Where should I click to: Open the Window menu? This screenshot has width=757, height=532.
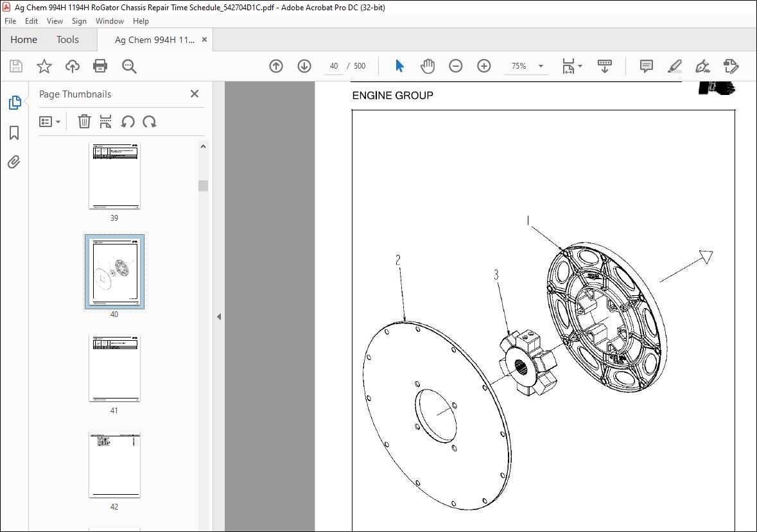pos(110,21)
